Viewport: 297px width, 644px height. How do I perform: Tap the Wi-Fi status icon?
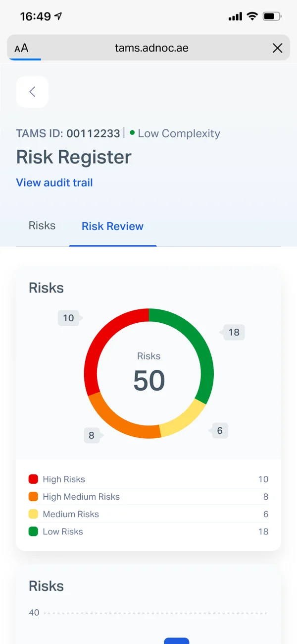point(252,16)
